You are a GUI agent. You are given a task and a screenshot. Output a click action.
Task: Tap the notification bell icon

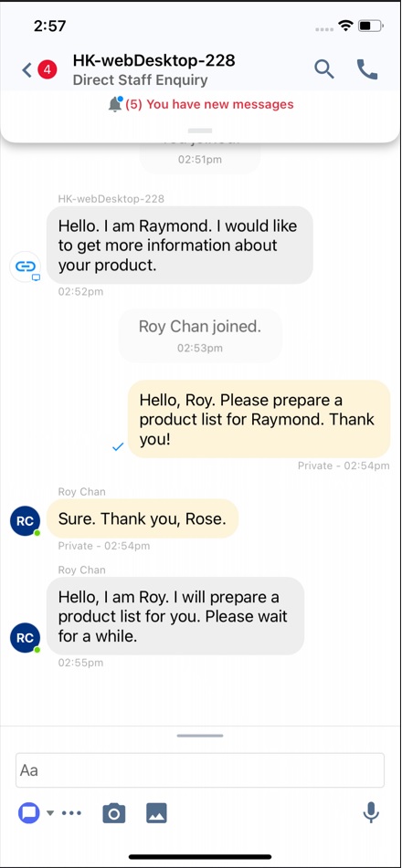point(115,104)
